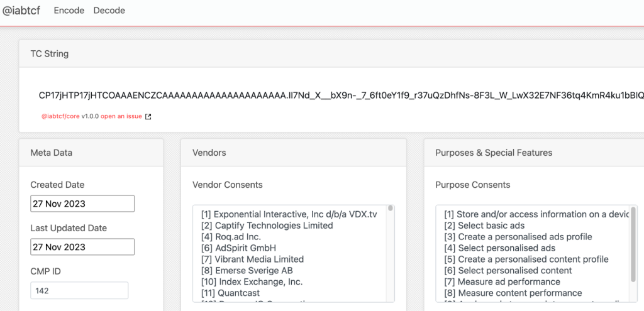644x311 pixels.
Task: Select vendor [11] Quantcast
Action: (x=230, y=293)
